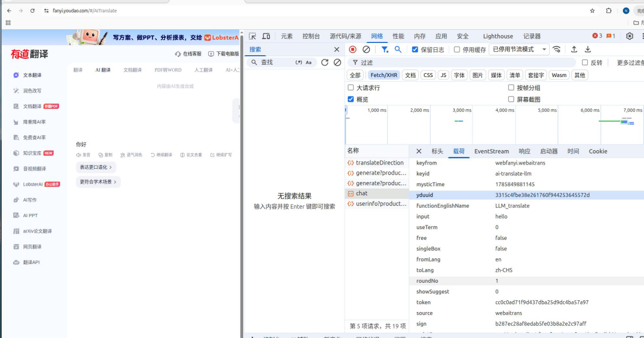Viewport: 644px width, 338px height.
Task: Enable the 保留日志 preserve log checkbox
Action: click(415, 49)
